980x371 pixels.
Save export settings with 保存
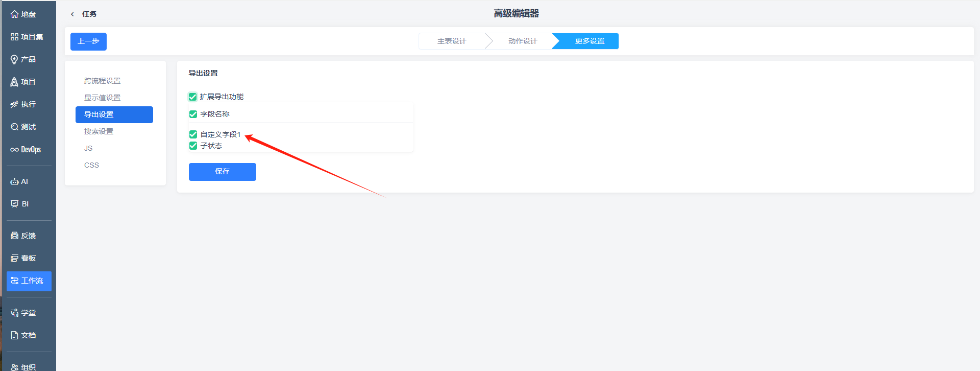tap(223, 172)
